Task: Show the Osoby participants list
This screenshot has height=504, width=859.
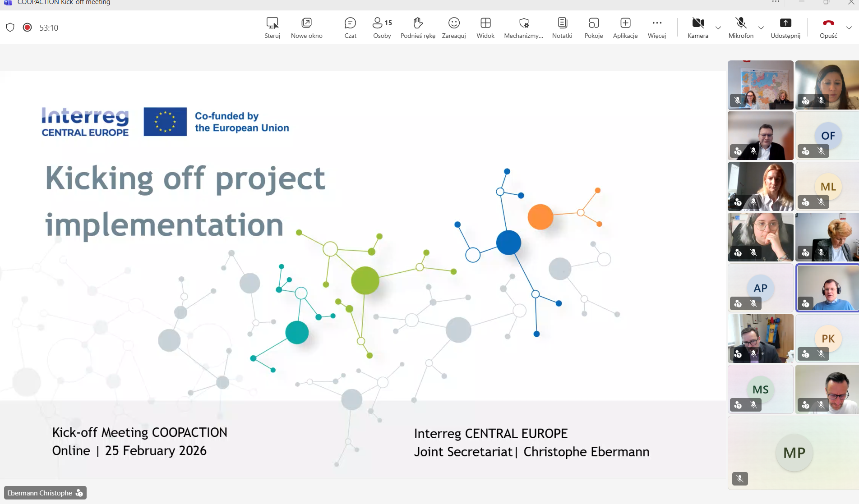Action: tap(382, 27)
